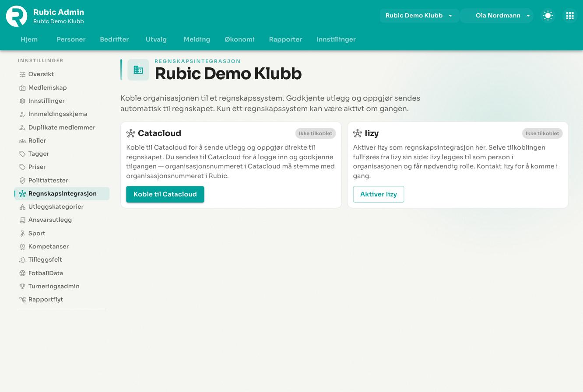Click the Kompetanser badge icon
583x392 pixels.
[22, 247]
